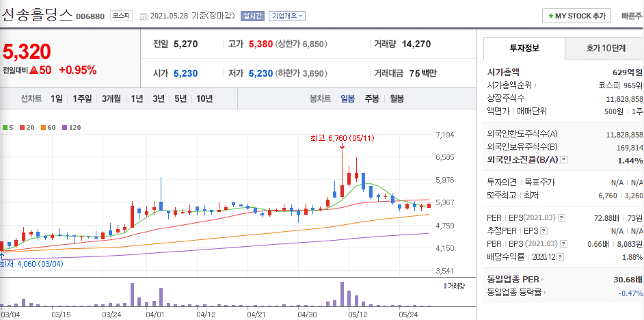Image resolution: width=644 pixels, height=320 pixels.
Task: Click 상장주식수 value 11,828,858
Action: (624, 99)
